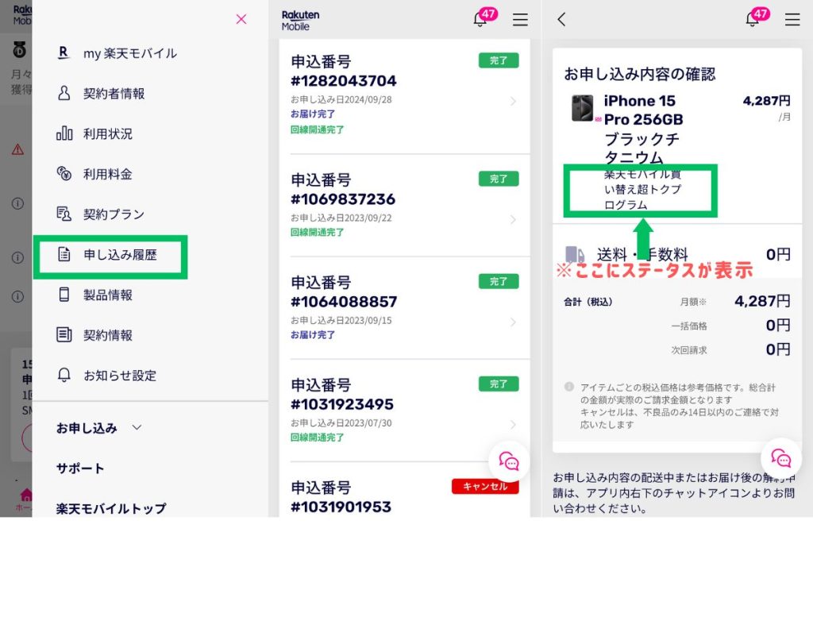Click the yen coins icon beside 利用料金
The width and height of the screenshot is (813, 644).
click(64, 173)
